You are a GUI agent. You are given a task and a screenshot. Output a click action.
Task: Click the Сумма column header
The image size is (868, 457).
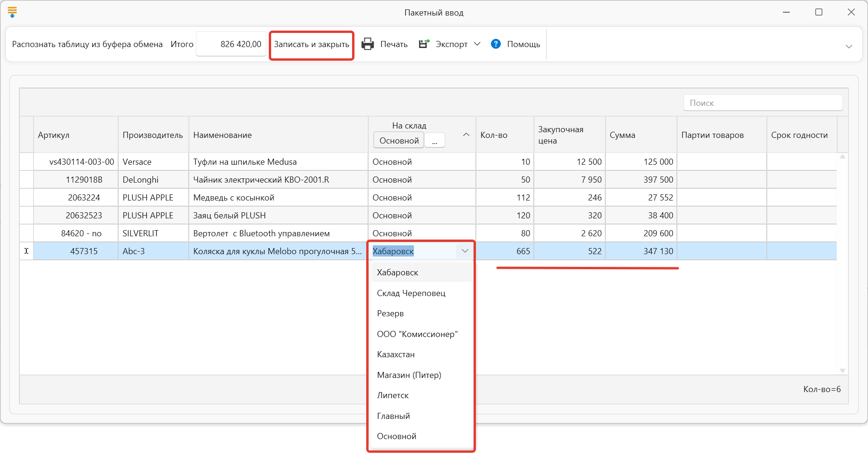click(x=641, y=135)
